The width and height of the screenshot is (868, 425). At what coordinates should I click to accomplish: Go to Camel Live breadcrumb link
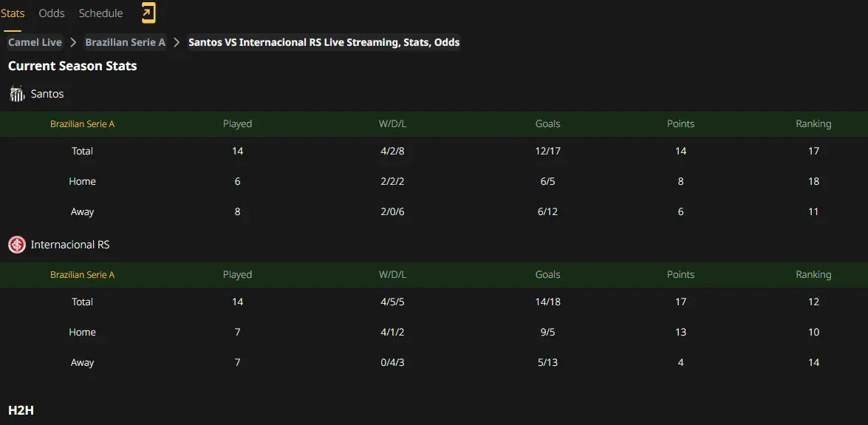click(x=35, y=42)
